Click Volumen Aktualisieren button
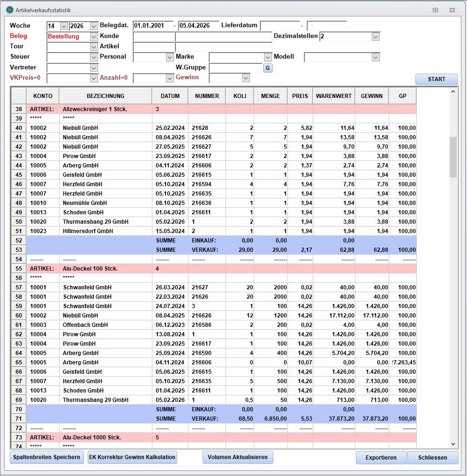 (x=238, y=457)
